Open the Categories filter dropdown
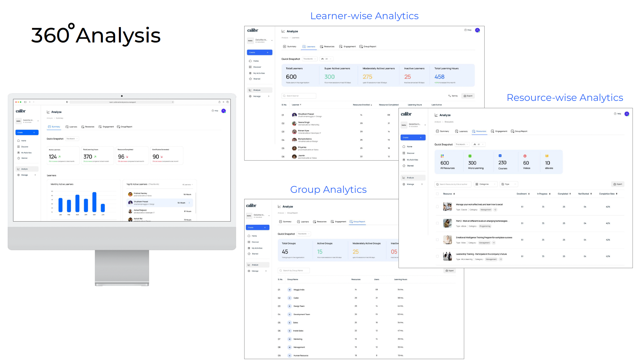Screen dimensions: 644x362 pos(485,184)
